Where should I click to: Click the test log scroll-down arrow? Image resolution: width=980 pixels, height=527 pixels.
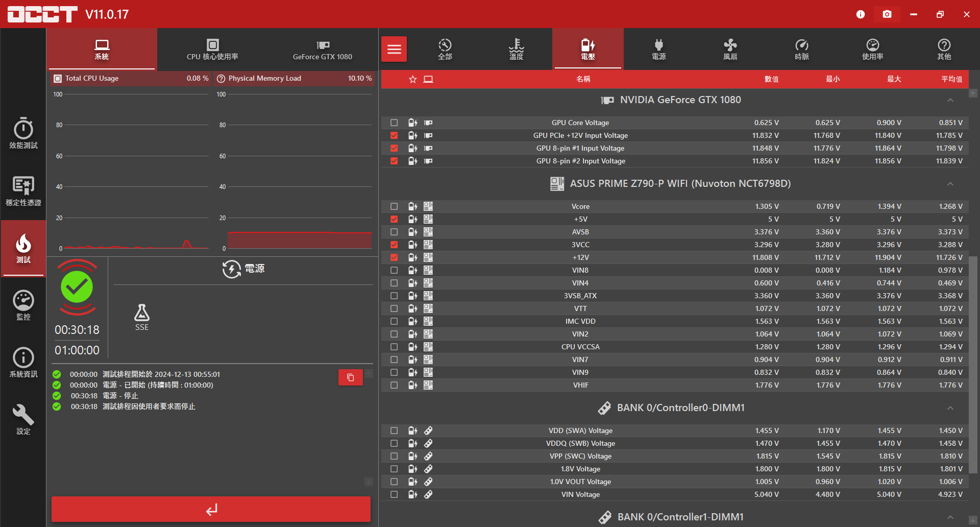(369, 482)
